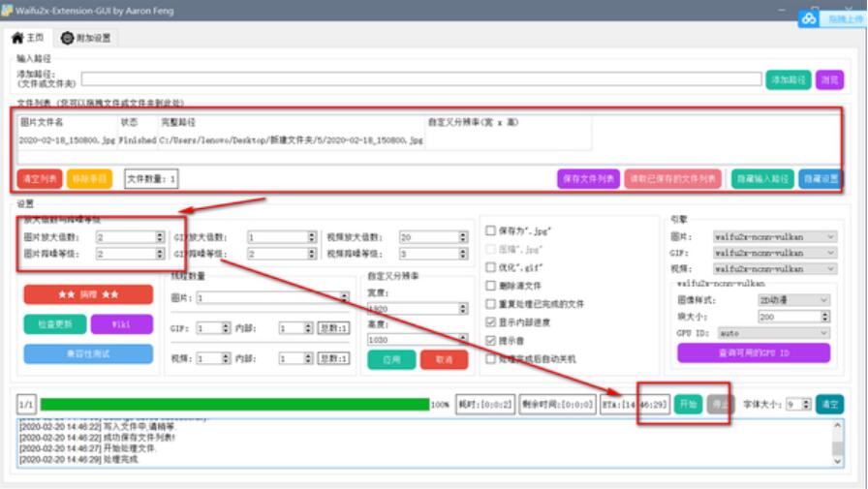This screenshot has width=868, height=489.
Task: Open the GPU ID dropdown
Action: (774, 333)
